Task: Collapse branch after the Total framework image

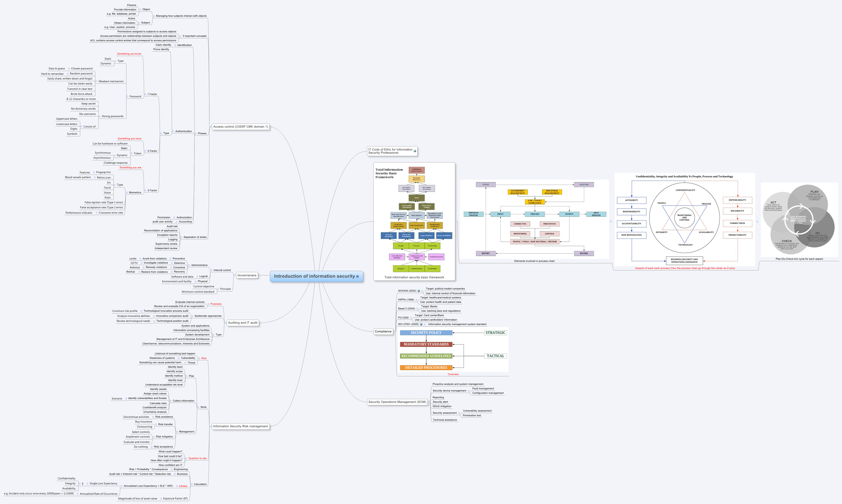Action: pos(457,222)
